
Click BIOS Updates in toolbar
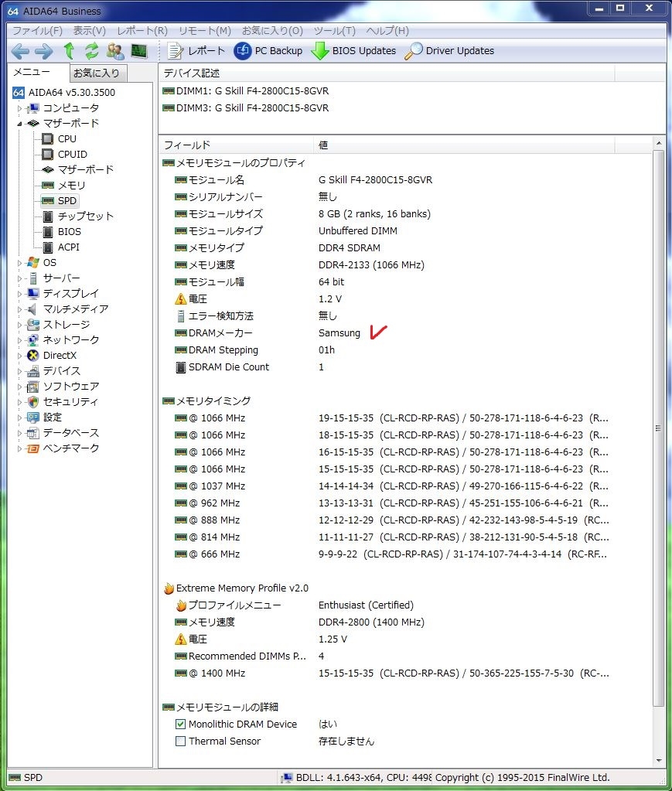[x=353, y=50]
